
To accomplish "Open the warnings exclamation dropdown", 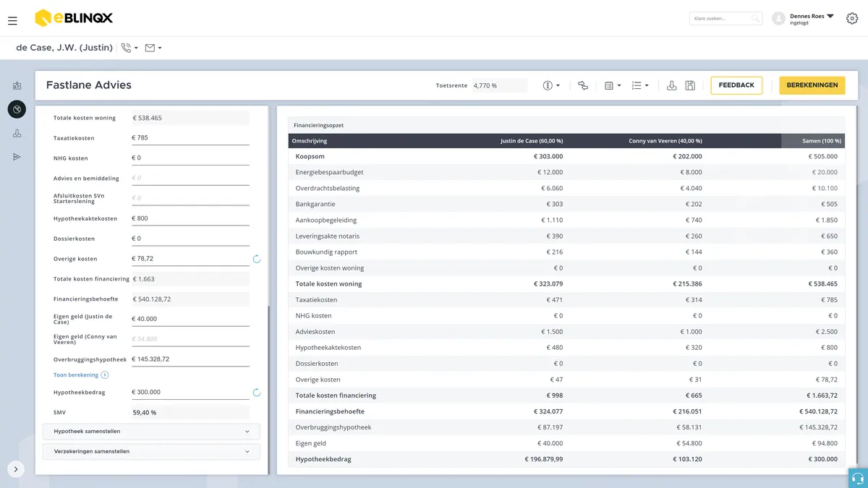I will point(551,85).
